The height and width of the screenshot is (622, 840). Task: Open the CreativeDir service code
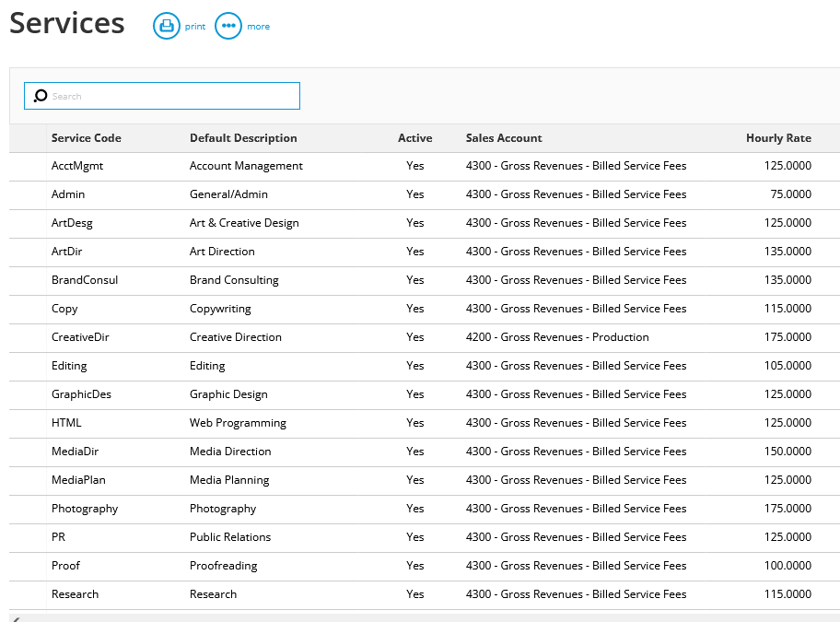tap(80, 337)
